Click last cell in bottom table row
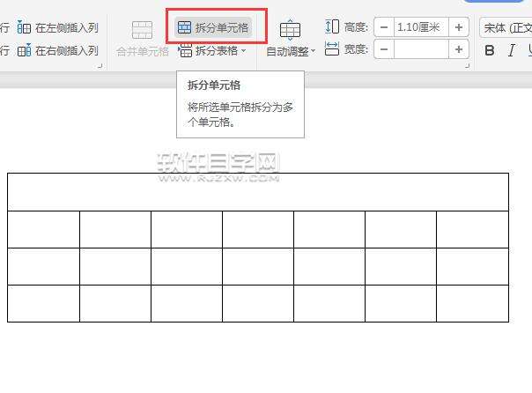This screenshot has height=393, width=532. (472, 303)
